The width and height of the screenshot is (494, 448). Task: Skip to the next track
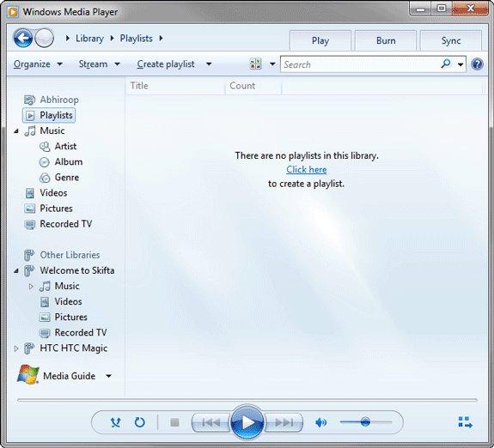pos(284,422)
